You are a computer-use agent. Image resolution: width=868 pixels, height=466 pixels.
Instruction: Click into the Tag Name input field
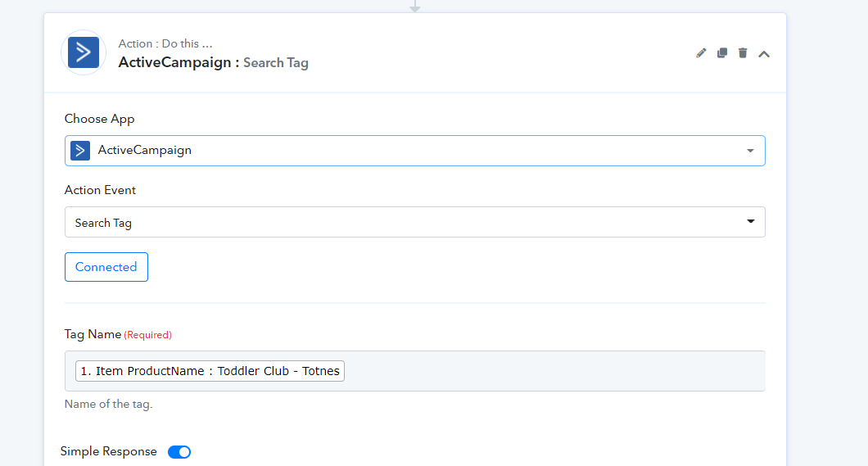point(414,371)
